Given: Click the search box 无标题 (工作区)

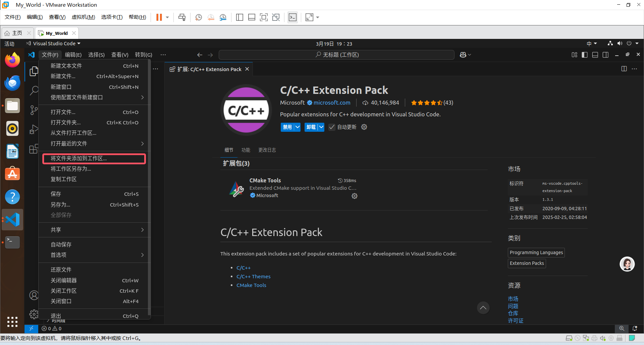Looking at the screenshot, I should 336,55.
